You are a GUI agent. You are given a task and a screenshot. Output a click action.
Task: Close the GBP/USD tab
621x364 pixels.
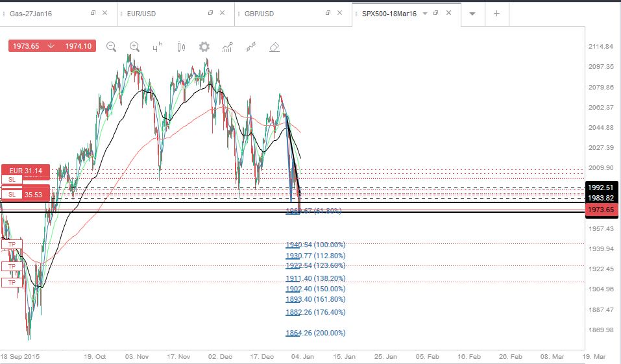[x=339, y=13]
